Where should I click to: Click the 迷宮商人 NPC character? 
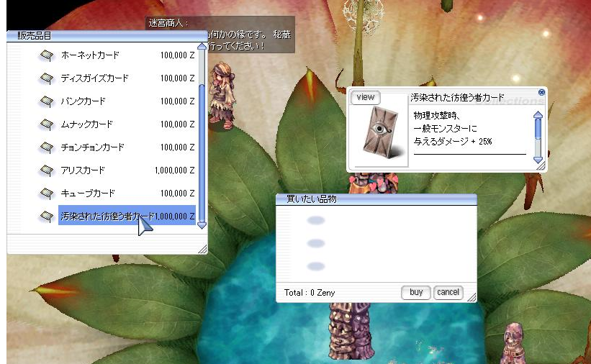222,97
